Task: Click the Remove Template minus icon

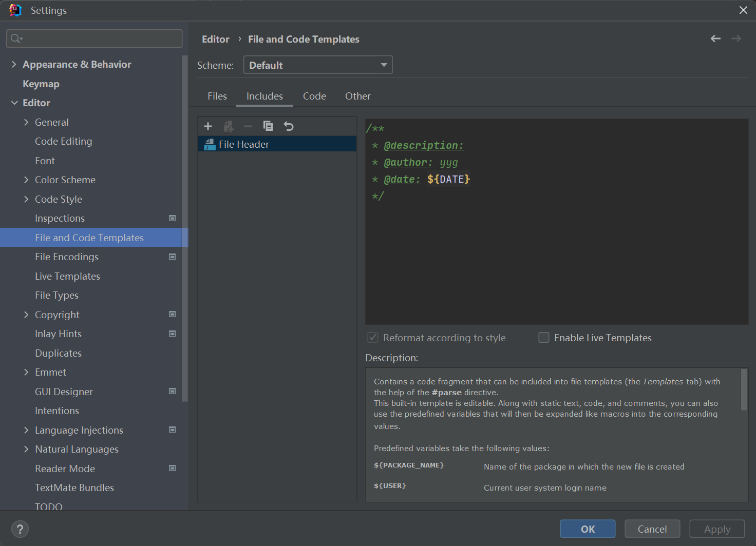Action: pos(248,126)
